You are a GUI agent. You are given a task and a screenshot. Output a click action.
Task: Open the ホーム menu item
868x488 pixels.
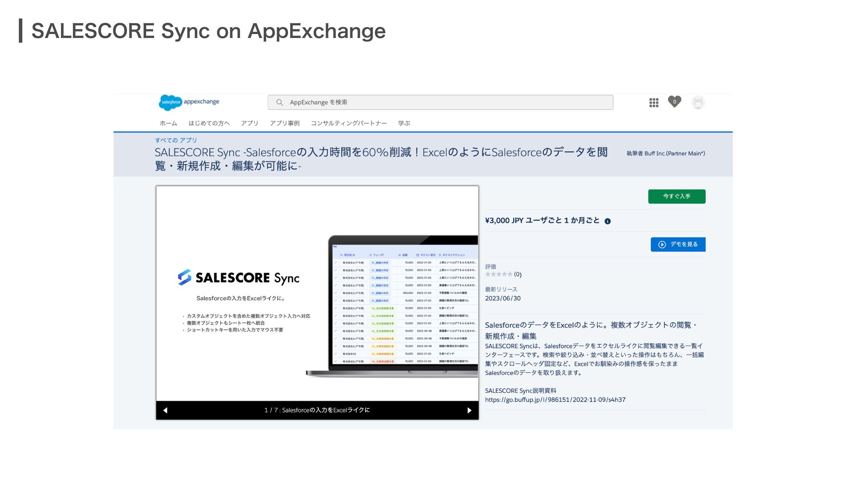[x=169, y=123]
